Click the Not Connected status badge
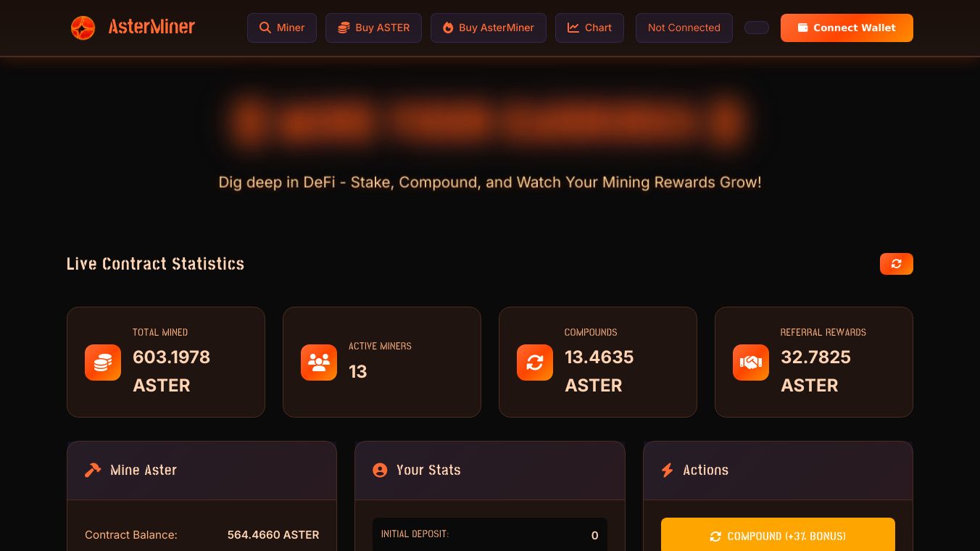 click(684, 28)
